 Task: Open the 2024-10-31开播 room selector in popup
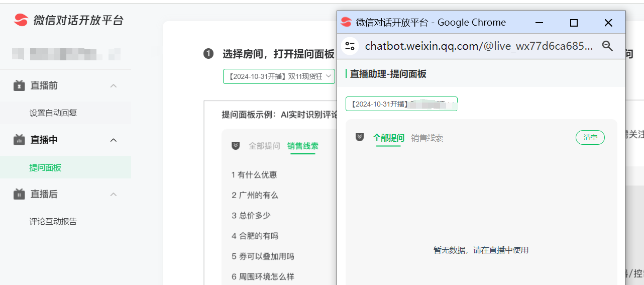[x=401, y=104]
